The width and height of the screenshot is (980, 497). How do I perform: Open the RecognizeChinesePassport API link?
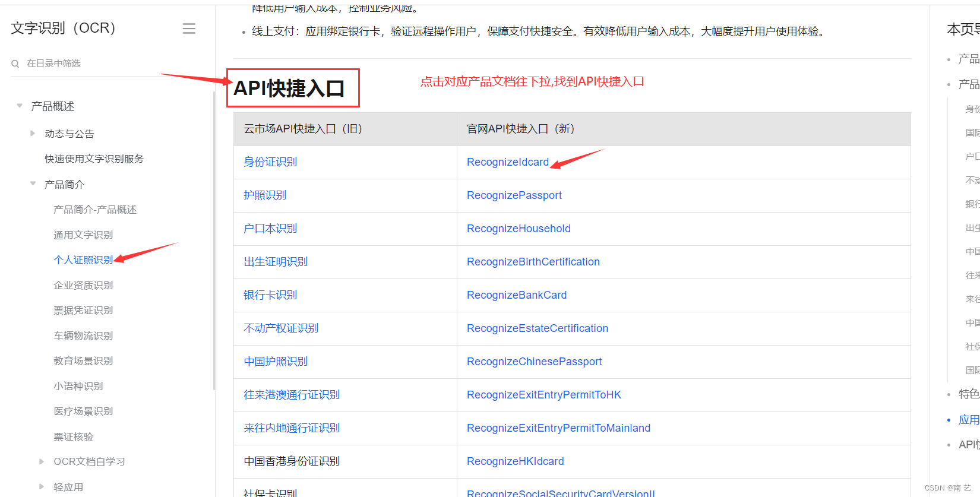click(x=535, y=362)
